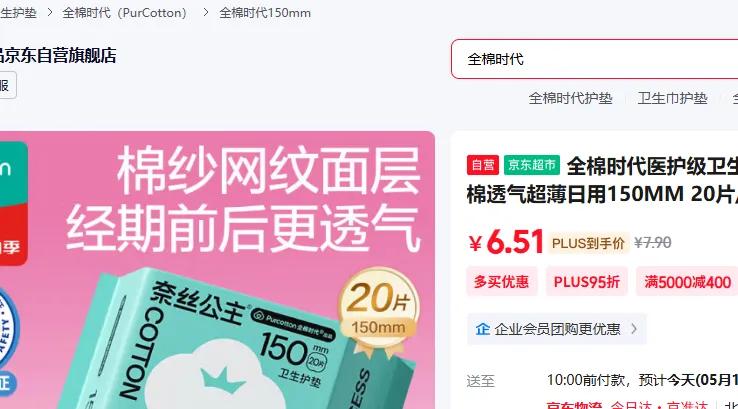This screenshot has height=409, width=738.
Task: Click the PLUS到手价 price label
Action: tap(588, 243)
